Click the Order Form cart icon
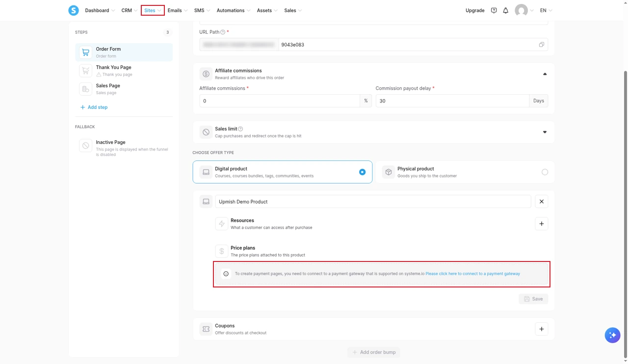 85,52
